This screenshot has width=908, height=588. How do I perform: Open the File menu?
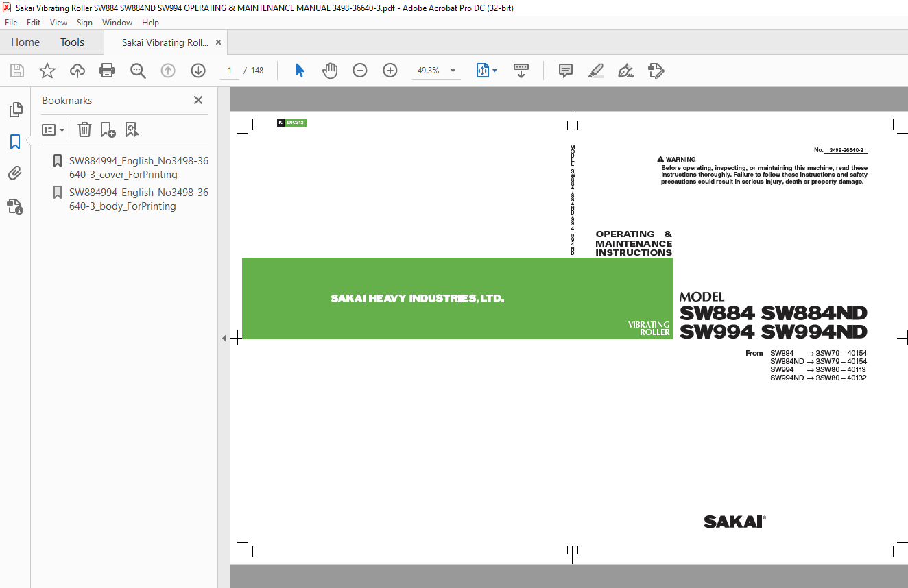click(11, 23)
